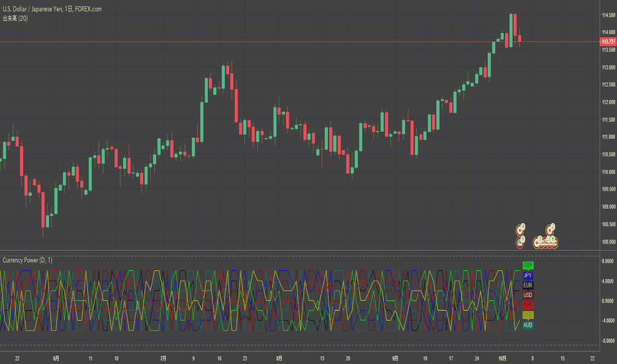Click the 8.0000 indicator scale label
617x364 pixels.
[x=608, y=261]
